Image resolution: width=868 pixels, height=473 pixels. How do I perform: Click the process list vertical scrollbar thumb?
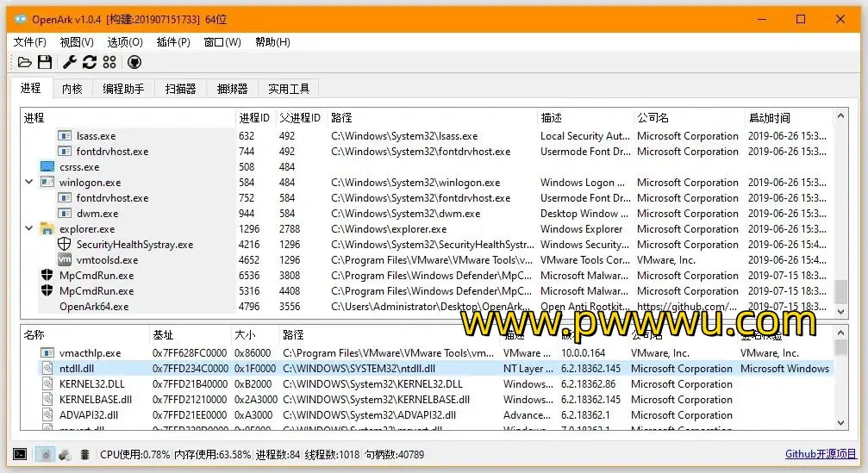(840, 292)
